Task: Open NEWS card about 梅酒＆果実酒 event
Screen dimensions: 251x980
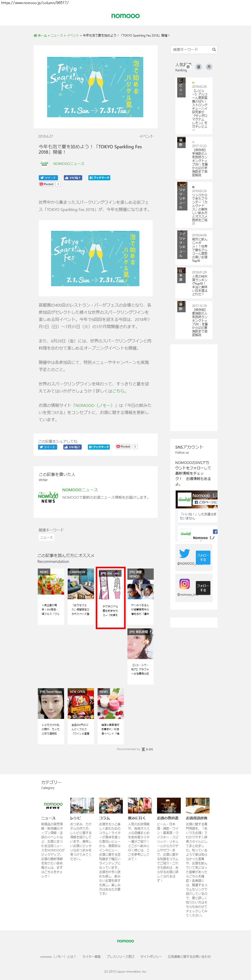Action: (x=111, y=716)
